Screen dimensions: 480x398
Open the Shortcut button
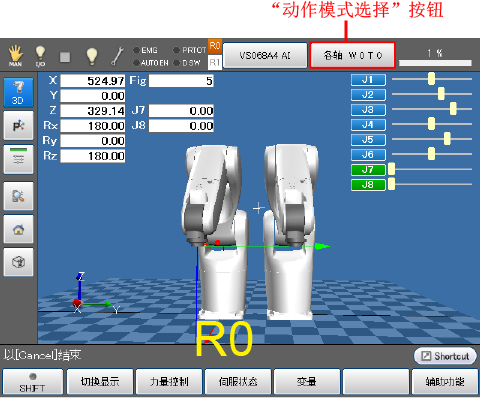(445, 356)
